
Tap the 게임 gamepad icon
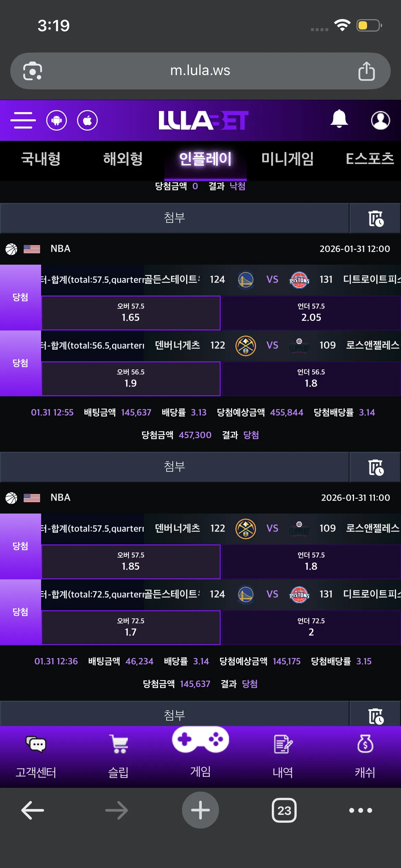[x=200, y=740]
